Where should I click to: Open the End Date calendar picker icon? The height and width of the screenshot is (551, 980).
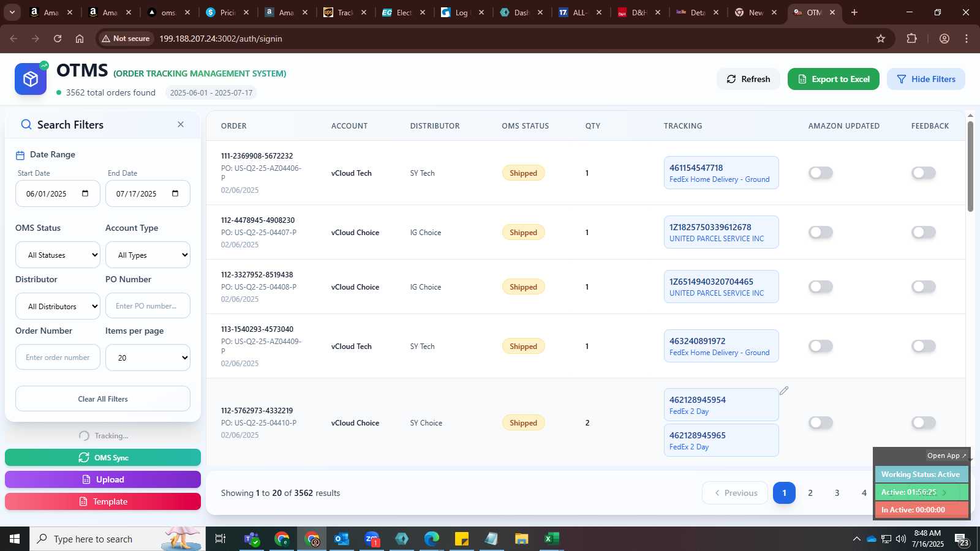(x=175, y=193)
